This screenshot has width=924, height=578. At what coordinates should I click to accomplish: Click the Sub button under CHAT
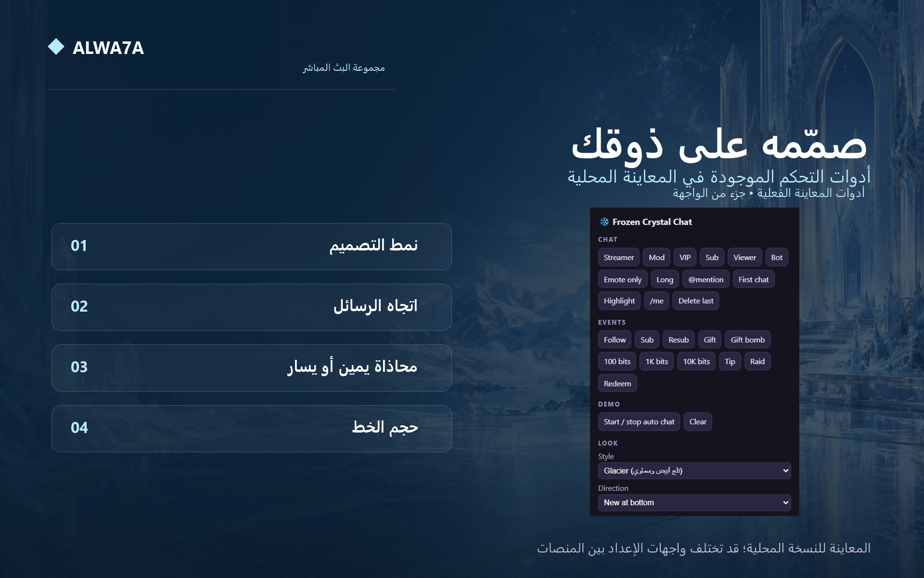coord(712,258)
